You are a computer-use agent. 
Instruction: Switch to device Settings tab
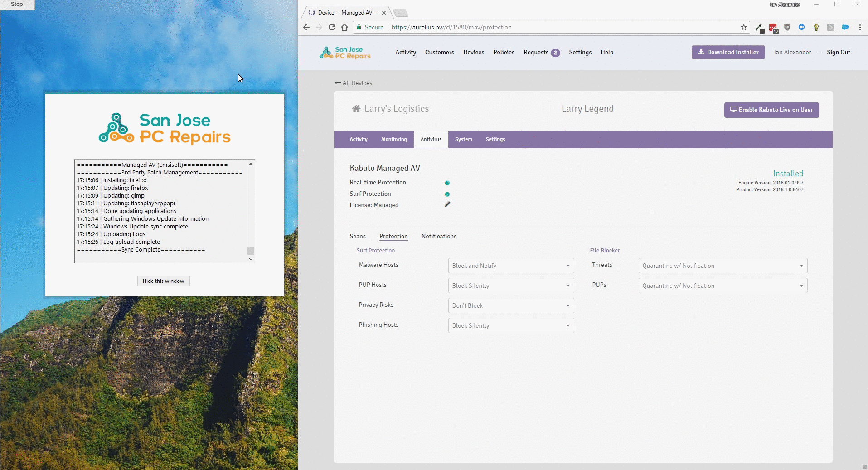pos(495,139)
